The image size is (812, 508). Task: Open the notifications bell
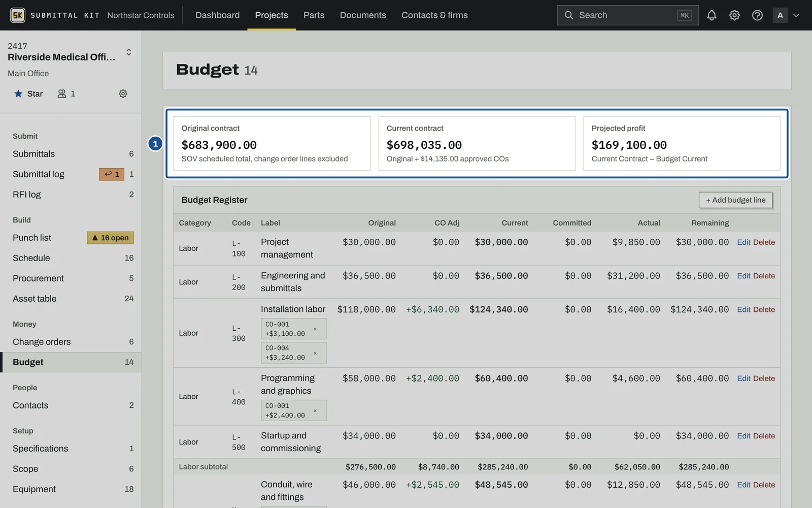tap(712, 15)
